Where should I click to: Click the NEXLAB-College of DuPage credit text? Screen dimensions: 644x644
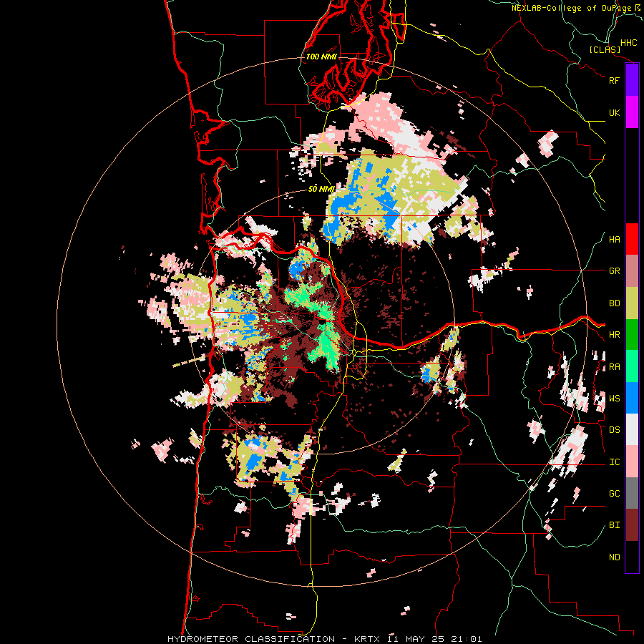pyautogui.click(x=572, y=8)
